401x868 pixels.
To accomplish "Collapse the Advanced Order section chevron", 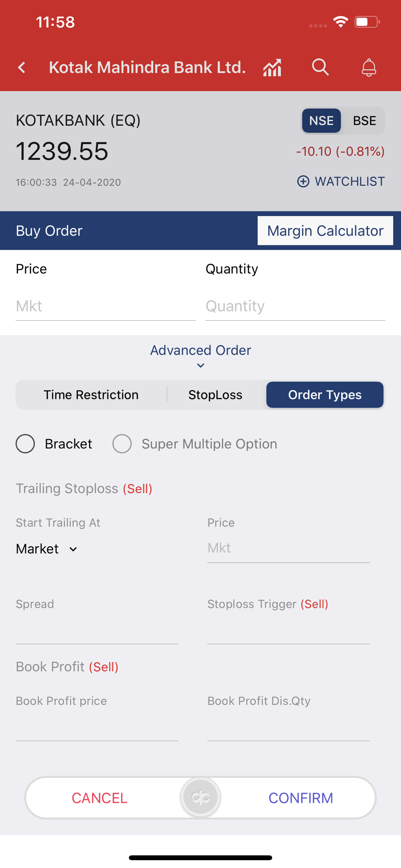I will pyautogui.click(x=200, y=365).
